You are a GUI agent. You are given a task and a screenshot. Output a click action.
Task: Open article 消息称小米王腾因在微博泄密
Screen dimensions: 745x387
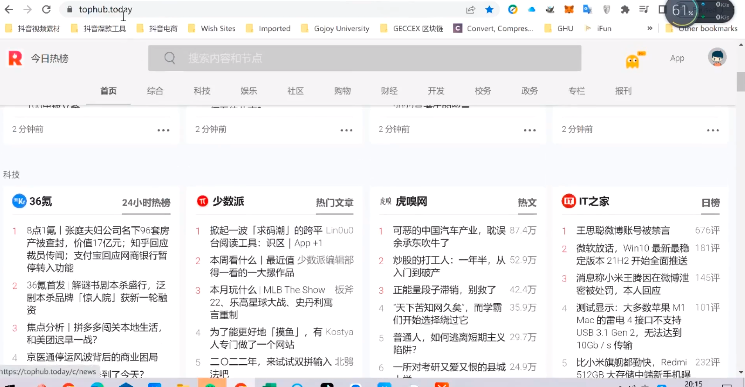632,284
